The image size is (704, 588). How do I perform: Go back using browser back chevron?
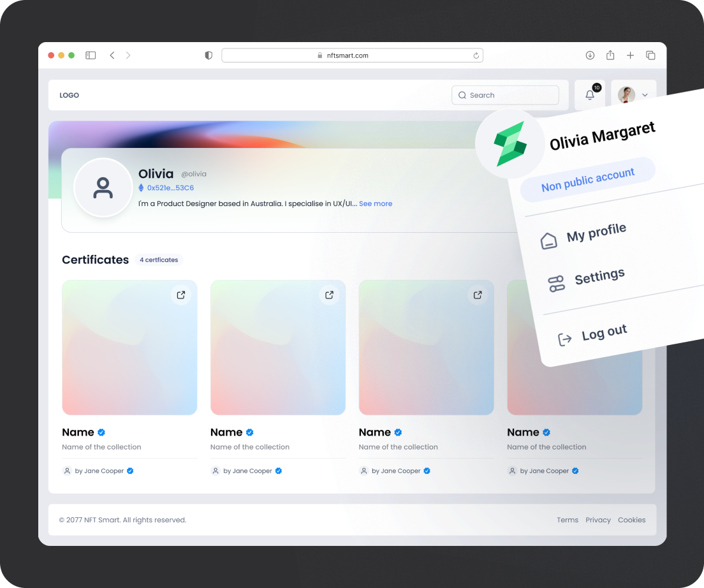[x=112, y=55]
